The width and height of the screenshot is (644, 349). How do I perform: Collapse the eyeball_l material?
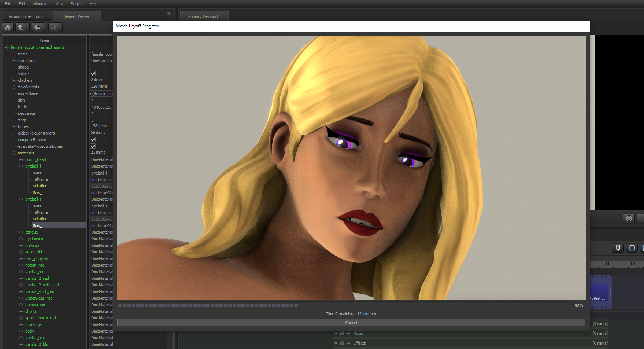[21, 166]
